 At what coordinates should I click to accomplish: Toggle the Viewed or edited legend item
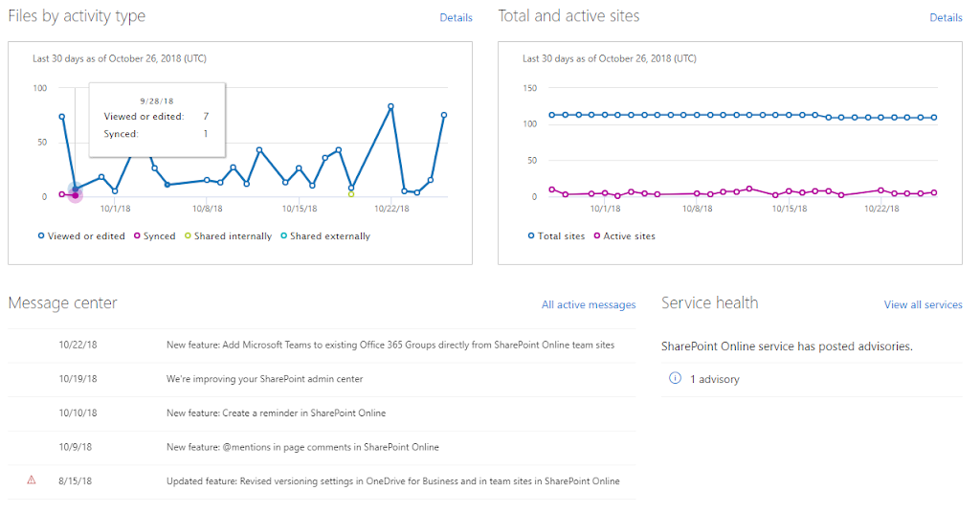[x=81, y=236]
